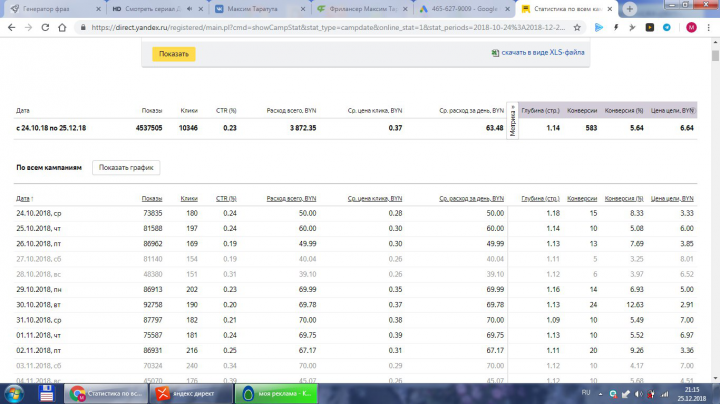Sort by Клики column header
This screenshot has width=720, height=404.
pos(189,198)
